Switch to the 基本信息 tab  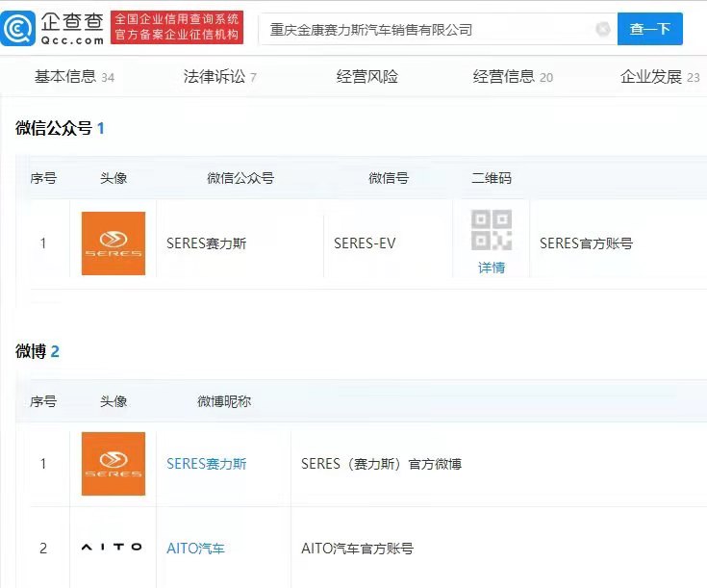click(x=74, y=77)
